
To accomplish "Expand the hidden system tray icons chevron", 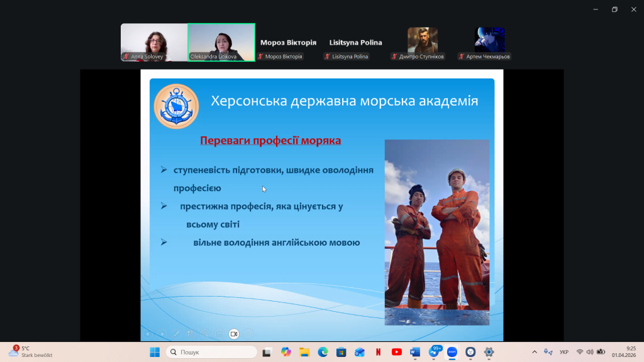I will 535,352.
